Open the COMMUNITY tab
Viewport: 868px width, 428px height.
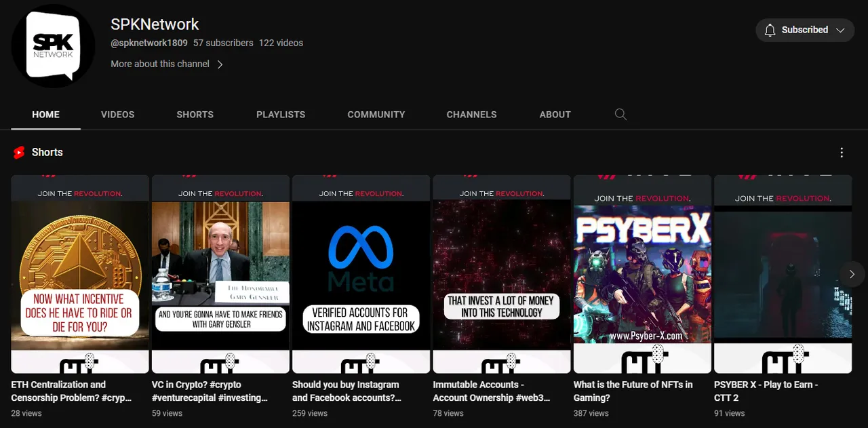[x=376, y=115]
